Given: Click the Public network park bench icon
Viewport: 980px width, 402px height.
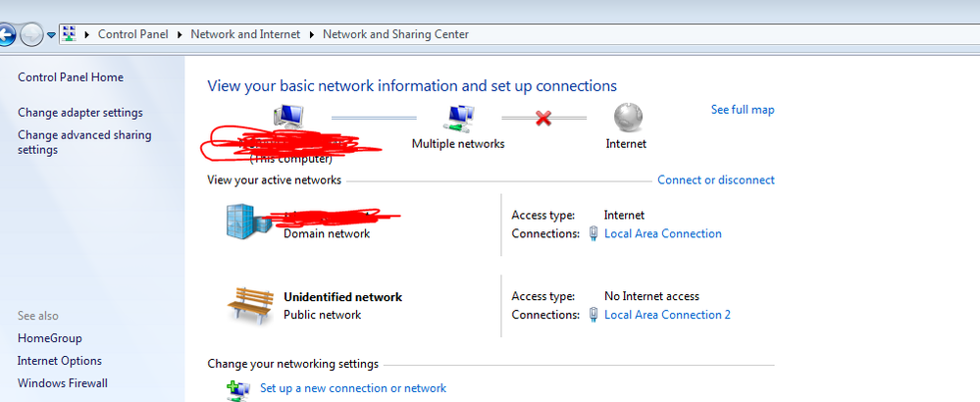Looking at the screenshot, I should point(248,304).
